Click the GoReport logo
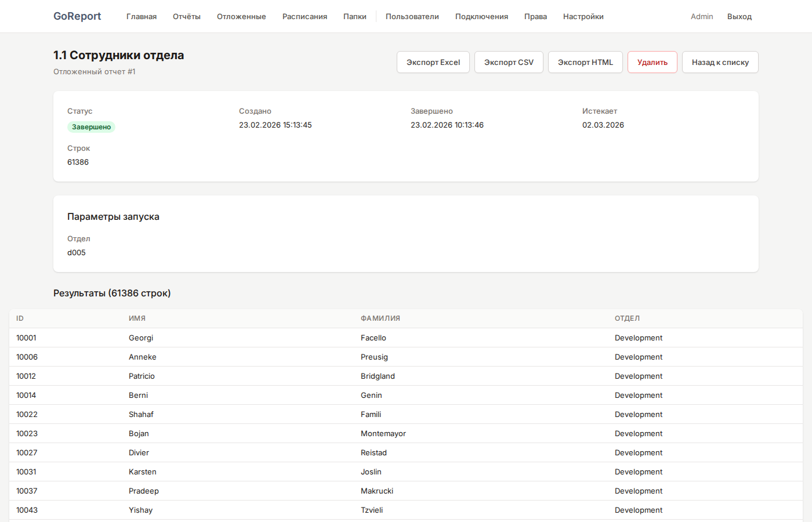The image size is (812, 522). pos(77,16)
